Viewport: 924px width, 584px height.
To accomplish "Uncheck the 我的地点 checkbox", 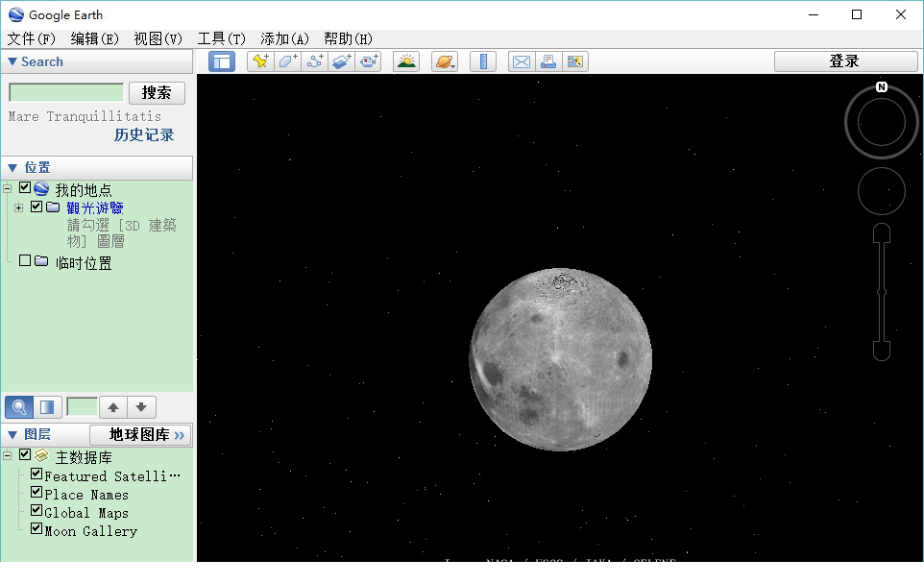I will 25,188.
